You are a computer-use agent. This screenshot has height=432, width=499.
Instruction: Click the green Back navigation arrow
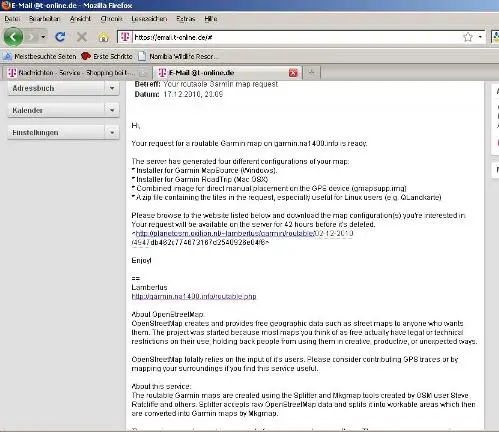click(x=13, y=37)
